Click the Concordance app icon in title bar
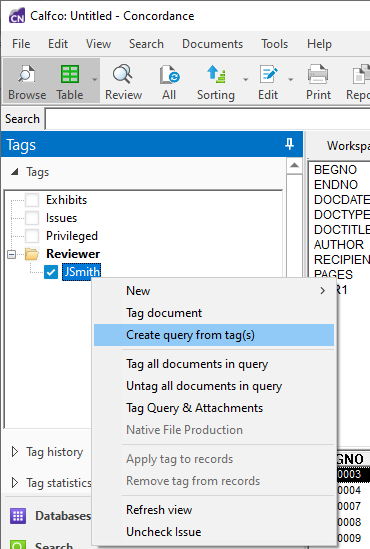Image resolution: width=370 pixels, height=549 pixels. point(17,16)
